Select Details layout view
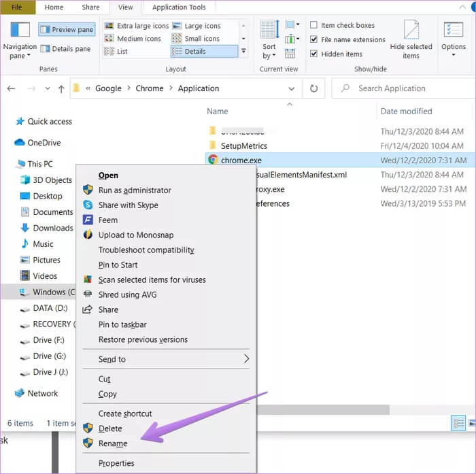Image resolution: width=476 pixels, height=474 pixels. click(204, 51)
